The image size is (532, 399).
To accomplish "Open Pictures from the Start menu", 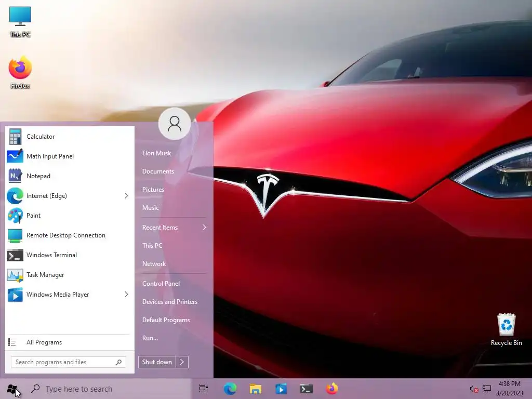I will pyautogui.click(x=153, y=189).
